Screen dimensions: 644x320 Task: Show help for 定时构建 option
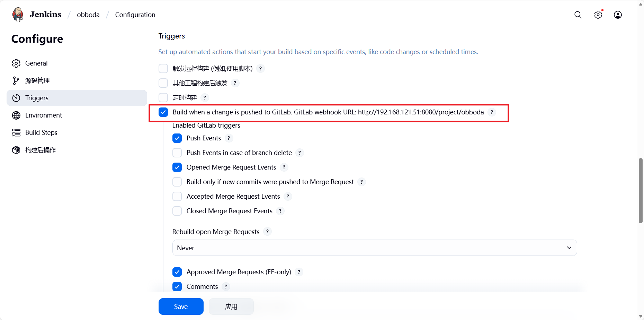[205, 98]
